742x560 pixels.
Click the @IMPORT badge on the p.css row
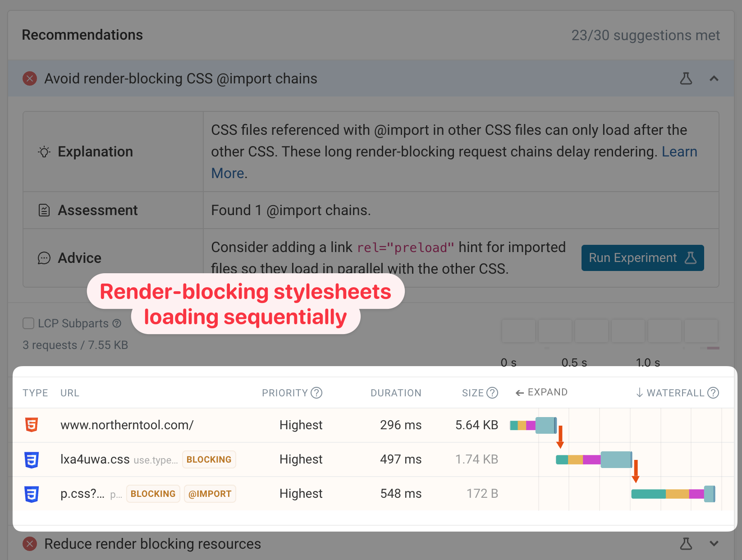[210, 494]
